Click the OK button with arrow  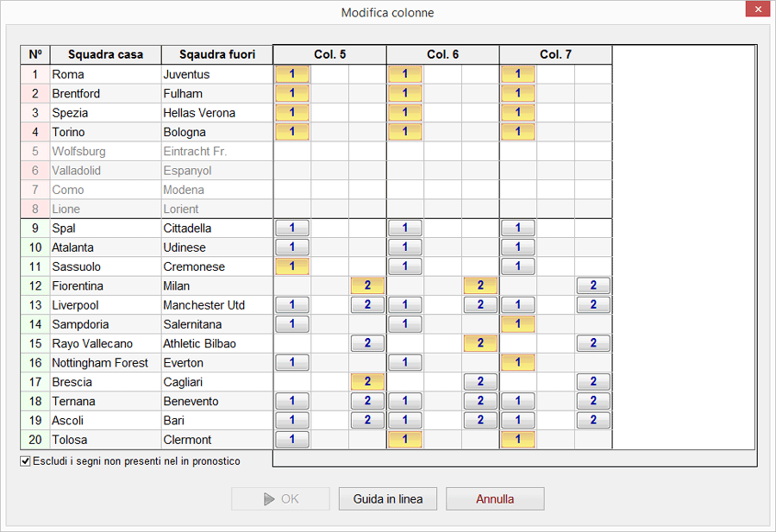280,499
